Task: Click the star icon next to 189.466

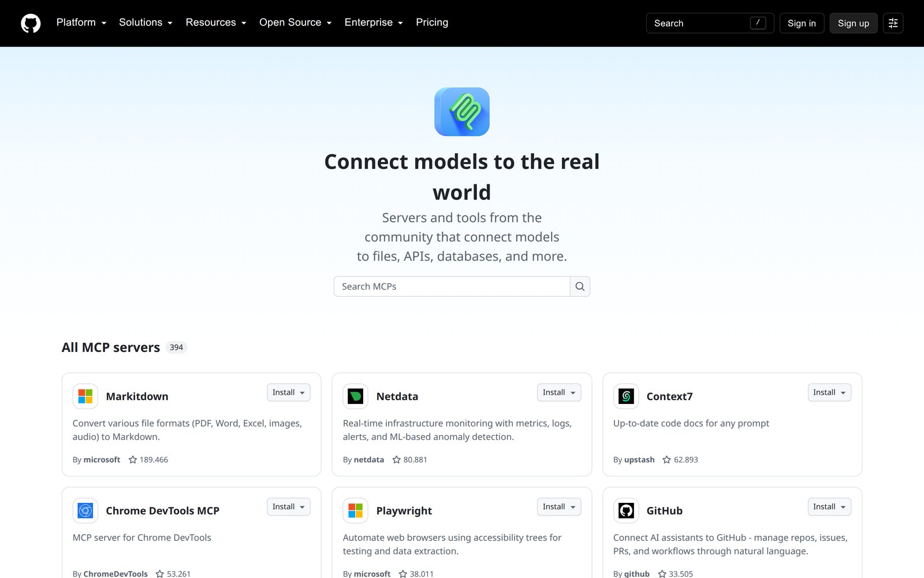Action: [133, 460]
